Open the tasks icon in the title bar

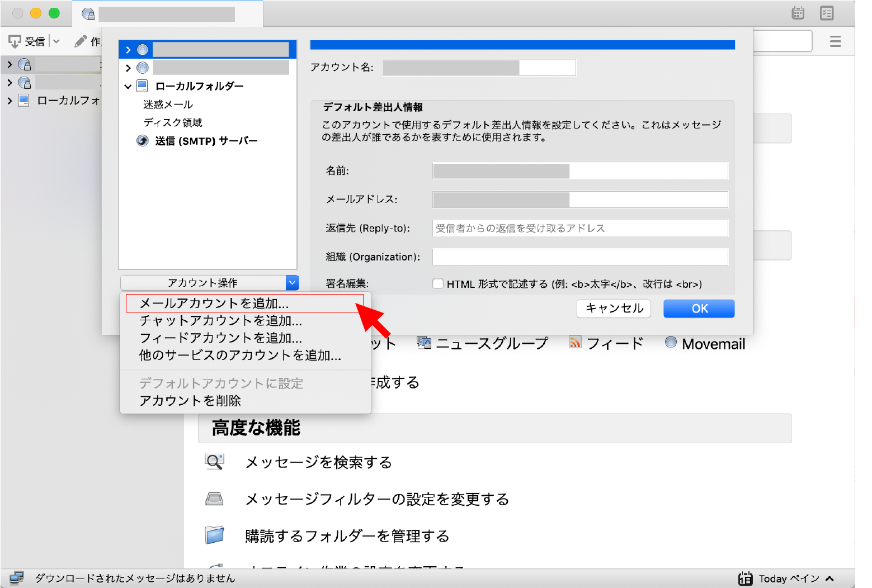pyautogui.click(x=827, y=13)
